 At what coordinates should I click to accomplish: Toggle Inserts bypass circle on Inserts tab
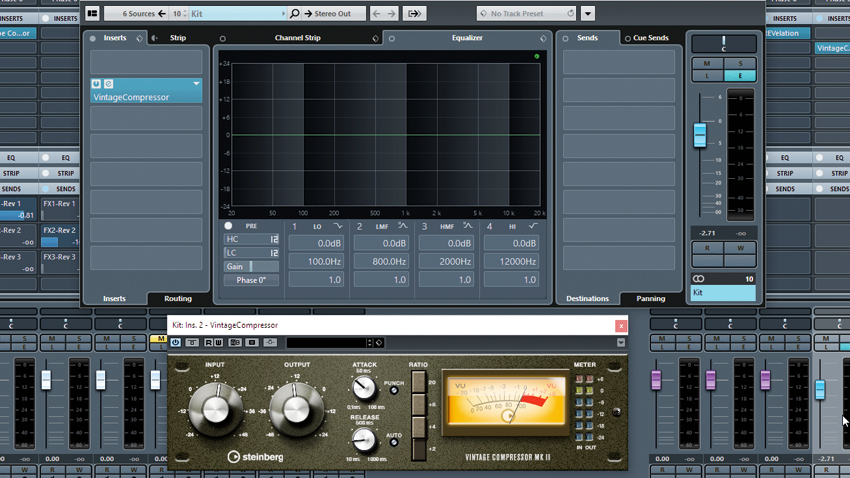click(x=93, y=38)
